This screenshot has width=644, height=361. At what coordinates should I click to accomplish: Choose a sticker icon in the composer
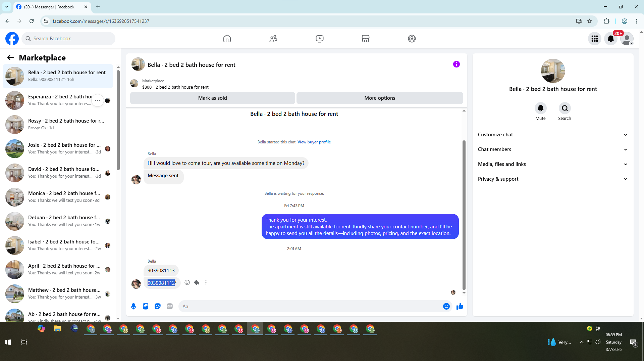pyautogui.click(x=158, y=306)
